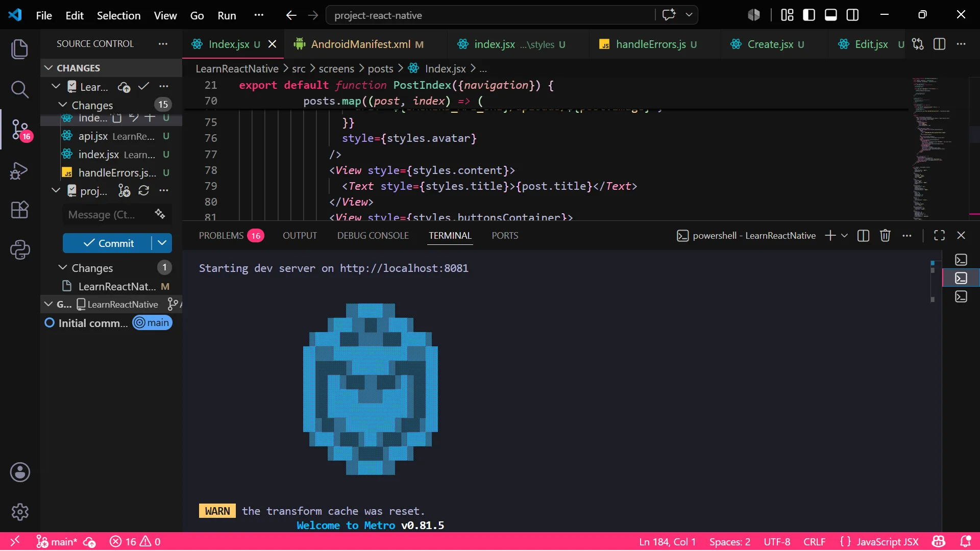Switch to DEBUG CONSOLE panel tab
Image resolution: width=980 pixels, height=551 pixels.
coord(373,235)
